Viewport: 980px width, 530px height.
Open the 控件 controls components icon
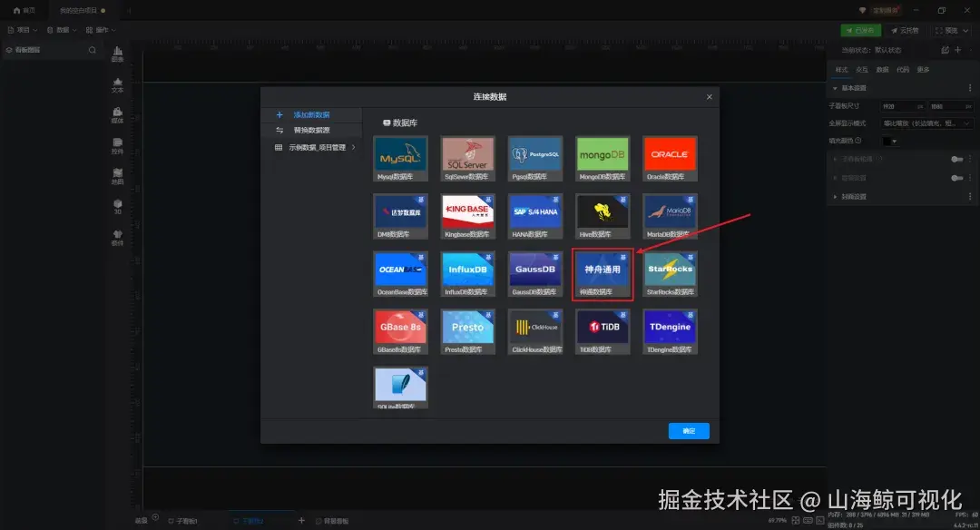(x=117, y=146)
